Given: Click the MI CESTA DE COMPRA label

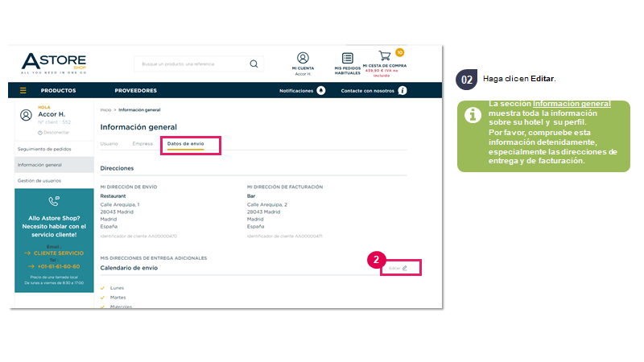Looking at the screenshot, I should 385,66.
